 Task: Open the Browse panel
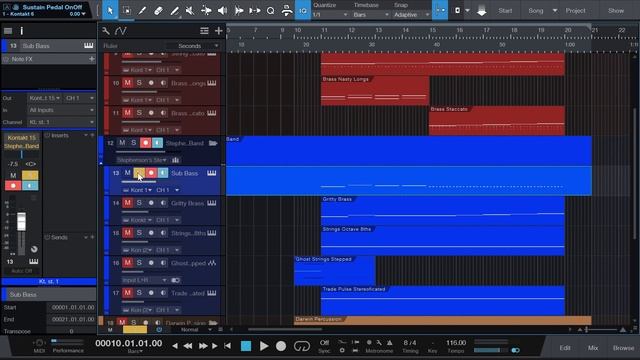click(623, 348)
